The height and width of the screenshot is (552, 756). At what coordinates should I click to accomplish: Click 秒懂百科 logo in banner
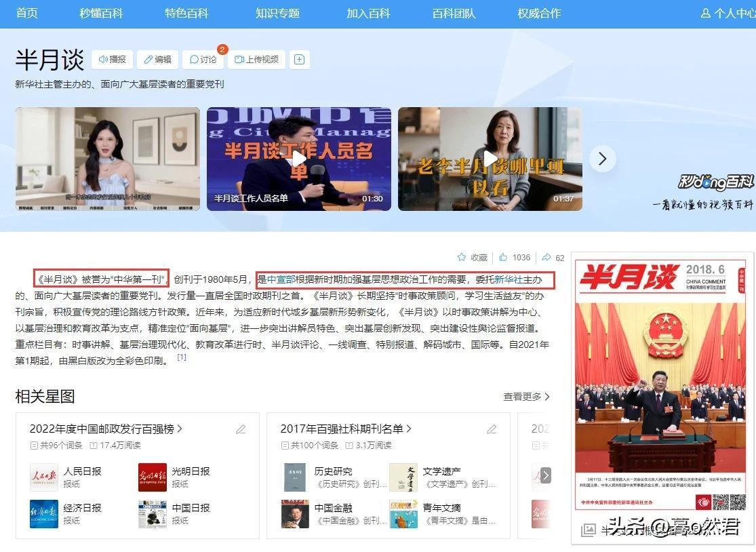coord(715,182)
